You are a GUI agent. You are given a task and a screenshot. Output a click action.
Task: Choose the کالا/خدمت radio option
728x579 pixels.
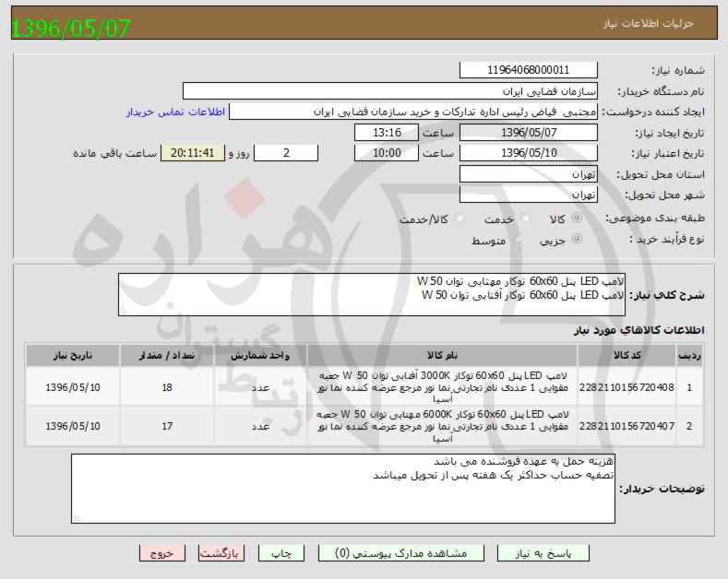click(459, 219)
